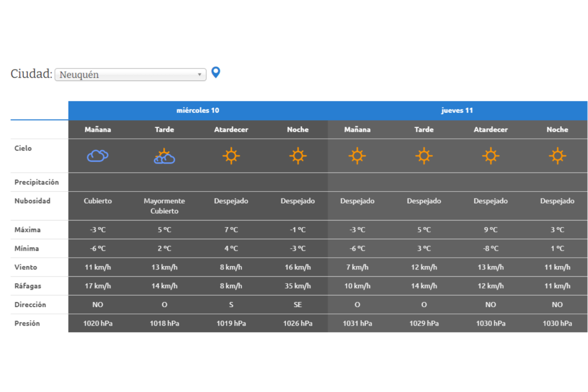Click the -1 ºC maximum temperature cell

tap(298, 230)
